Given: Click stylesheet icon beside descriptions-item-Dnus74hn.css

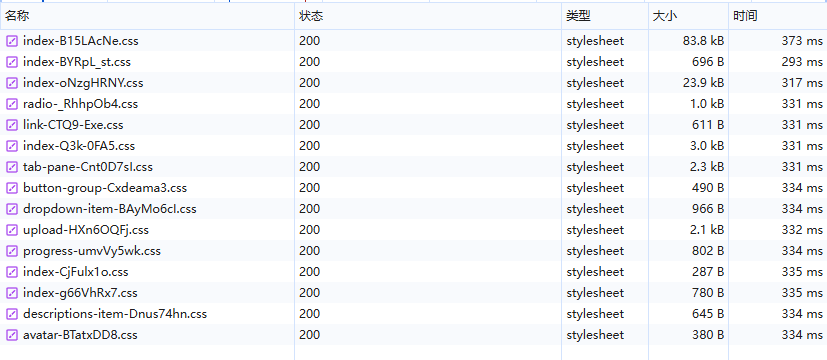Looking at the screenshot, I should click(x=12, y=314).
